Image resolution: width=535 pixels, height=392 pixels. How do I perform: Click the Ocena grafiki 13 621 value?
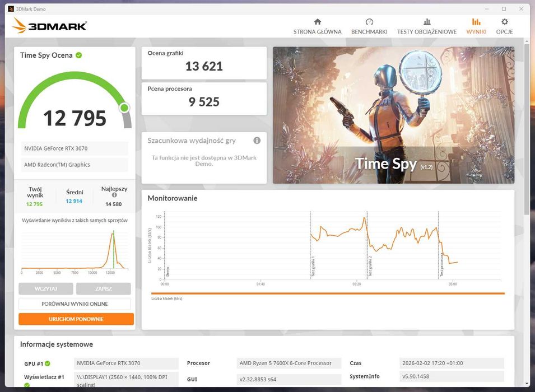204,66
